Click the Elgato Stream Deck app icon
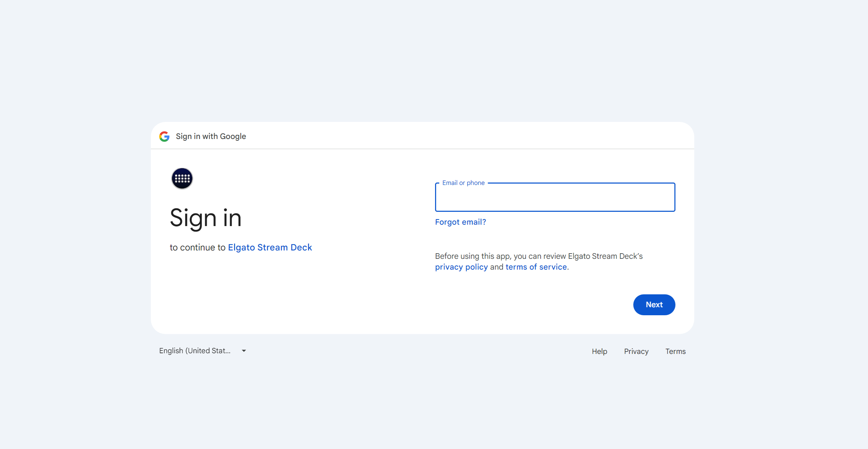Screen dimensions: 868x449 pyautogui.click(x=182, y=178)
